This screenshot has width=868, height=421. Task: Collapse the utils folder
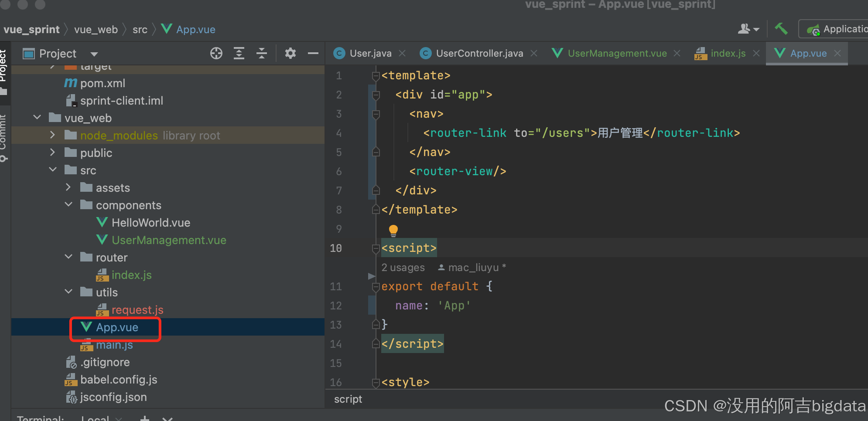coord(68,292)
